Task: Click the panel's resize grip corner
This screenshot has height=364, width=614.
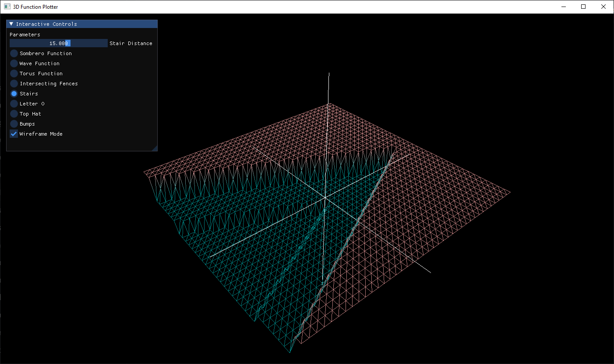Action: click(x=155, y=148)
